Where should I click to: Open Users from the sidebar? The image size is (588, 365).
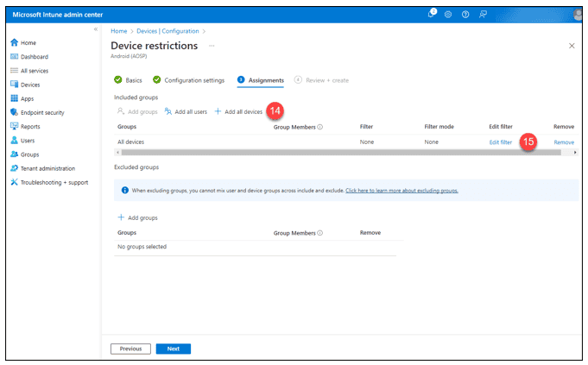point(28,141)
